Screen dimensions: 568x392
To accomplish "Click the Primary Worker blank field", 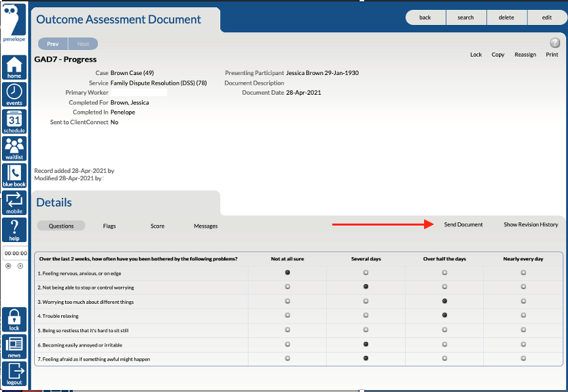I will [x=139, y=92].
